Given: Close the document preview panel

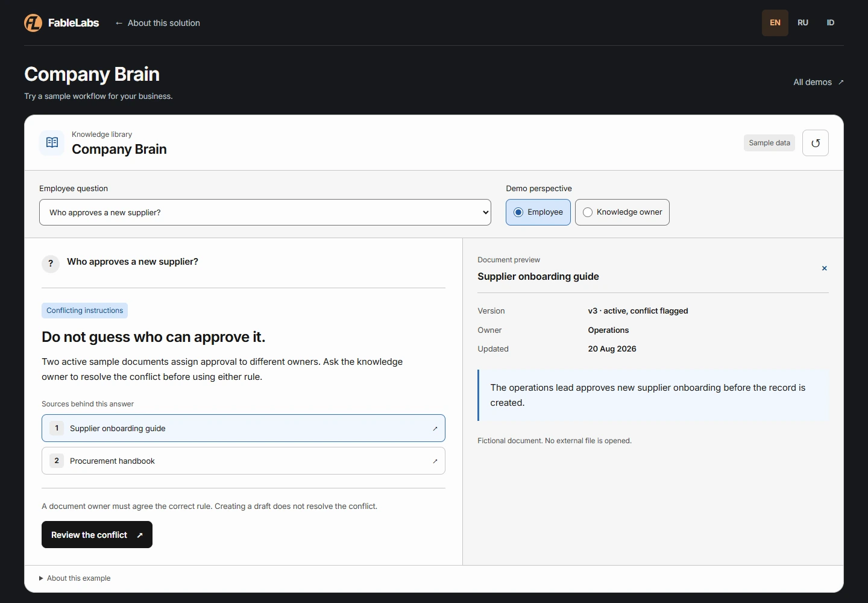Looking at the screenshot, I should 824,268.
